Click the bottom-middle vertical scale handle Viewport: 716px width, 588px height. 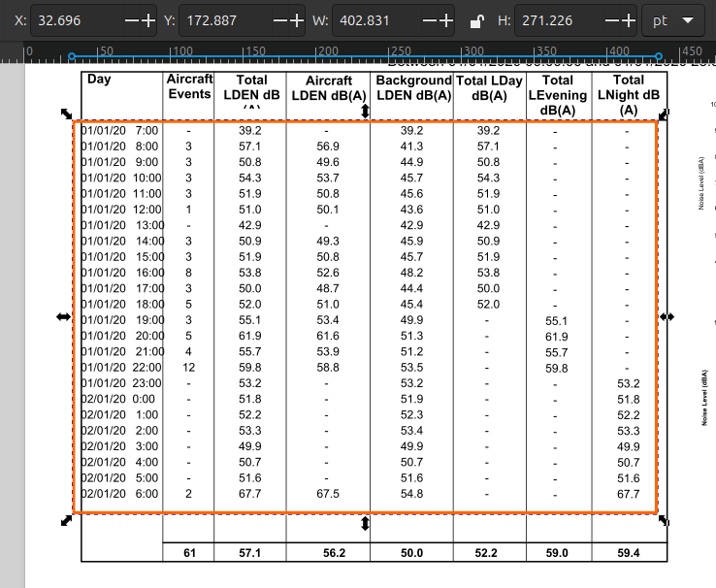tap(365, 524)
